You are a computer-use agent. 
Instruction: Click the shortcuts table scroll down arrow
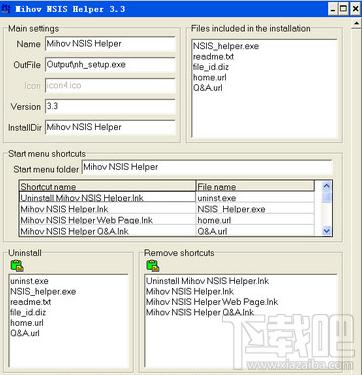[x=327, y=230]
